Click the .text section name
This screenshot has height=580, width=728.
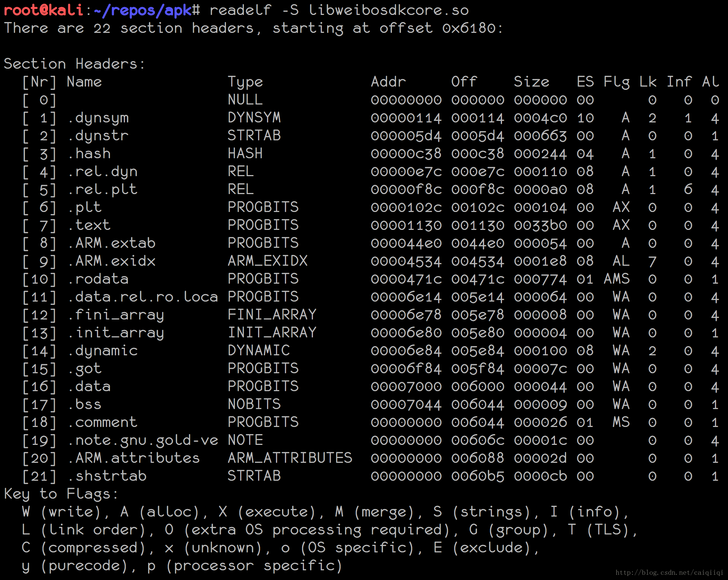pos(90,225)
